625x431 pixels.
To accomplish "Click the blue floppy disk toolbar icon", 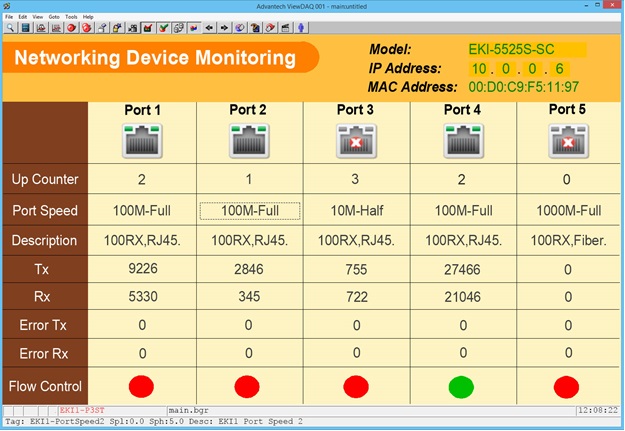I will [x=26, y=28].
